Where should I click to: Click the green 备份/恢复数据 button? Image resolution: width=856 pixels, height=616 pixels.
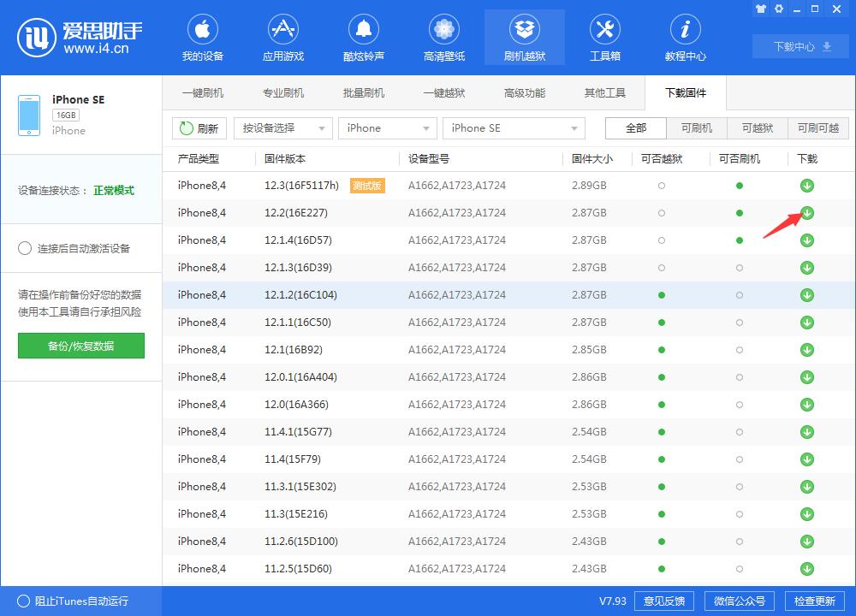coord(80,346)
